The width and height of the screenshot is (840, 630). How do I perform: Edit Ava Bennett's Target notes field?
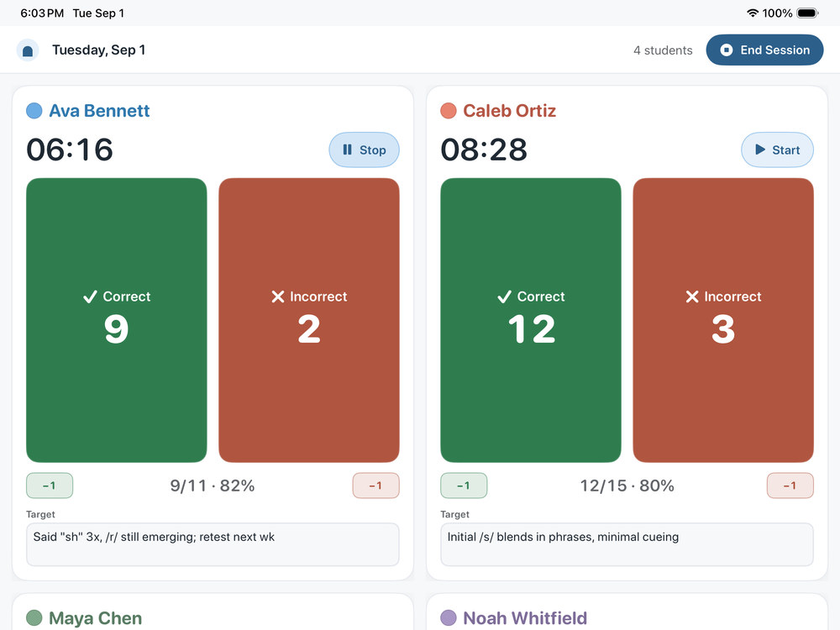(x=213, y=544)
